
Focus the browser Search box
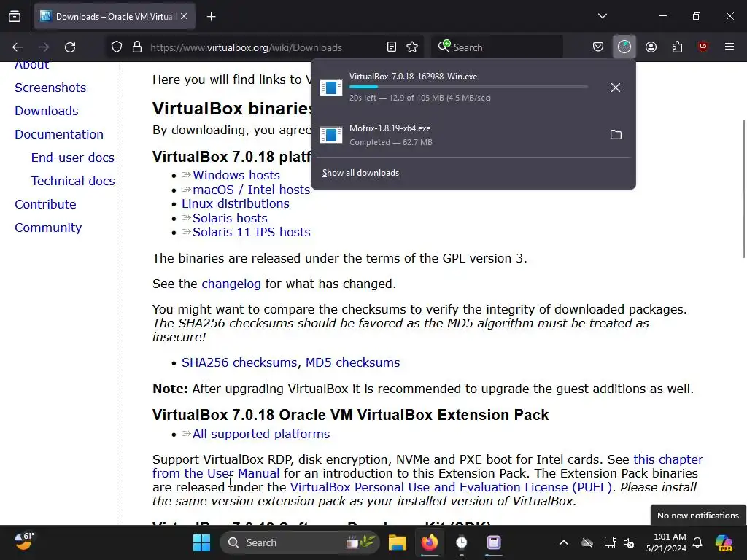(x=497, y=47)
